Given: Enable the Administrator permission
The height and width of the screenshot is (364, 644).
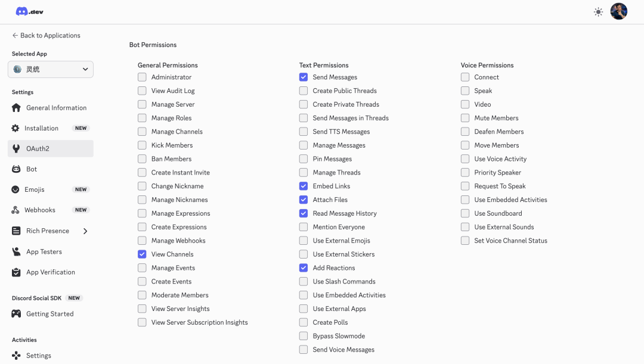Looking at the screenshot, I should pos(142,77).
